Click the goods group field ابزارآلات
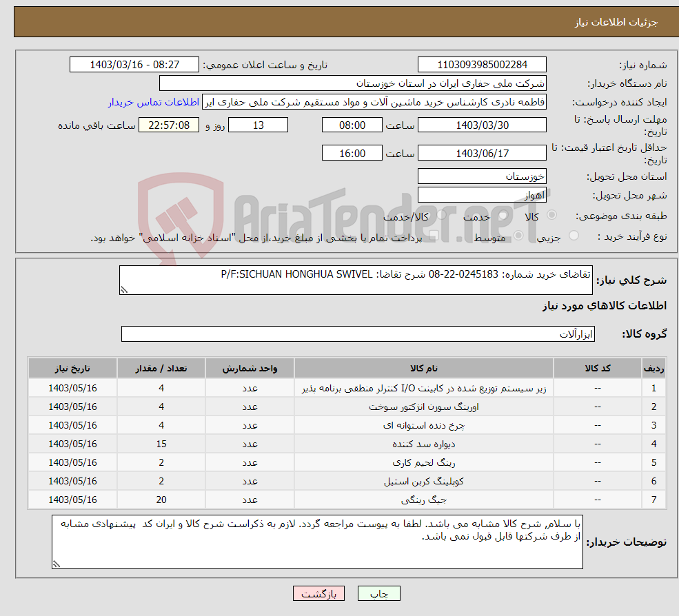Viewport: 679px width, 616px height. pyautogui.click(x=358, y=333)
